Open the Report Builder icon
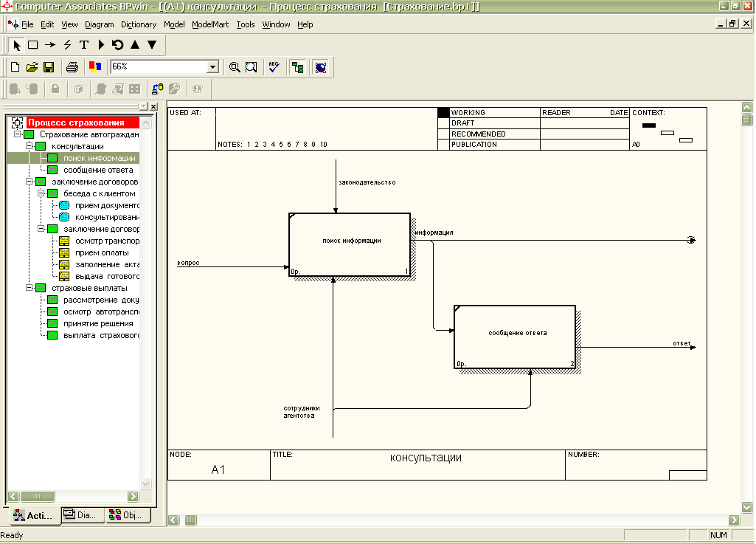Image resolution: width=756 pixels, height=544 pixels. click(95, 67)
